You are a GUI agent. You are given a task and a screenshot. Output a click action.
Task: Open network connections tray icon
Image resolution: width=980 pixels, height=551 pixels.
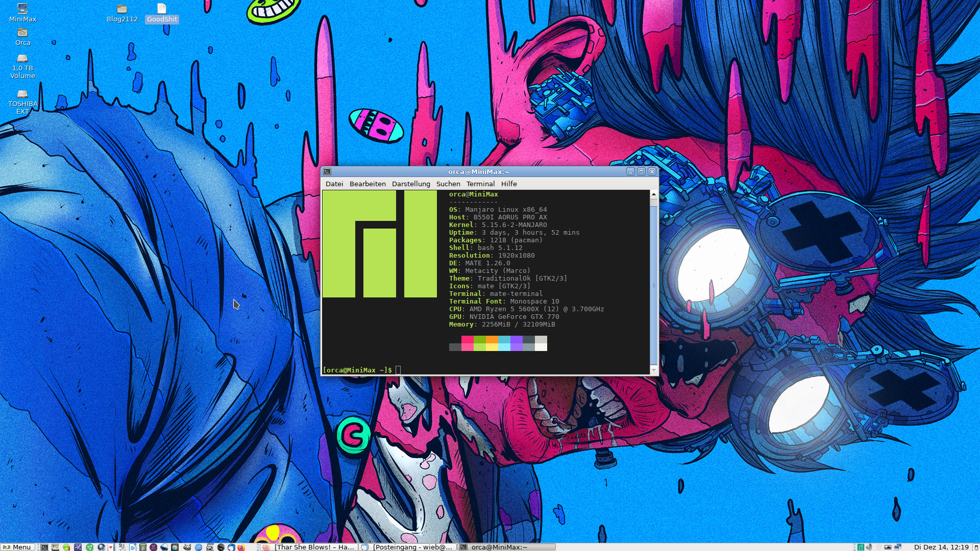point(898,547)
